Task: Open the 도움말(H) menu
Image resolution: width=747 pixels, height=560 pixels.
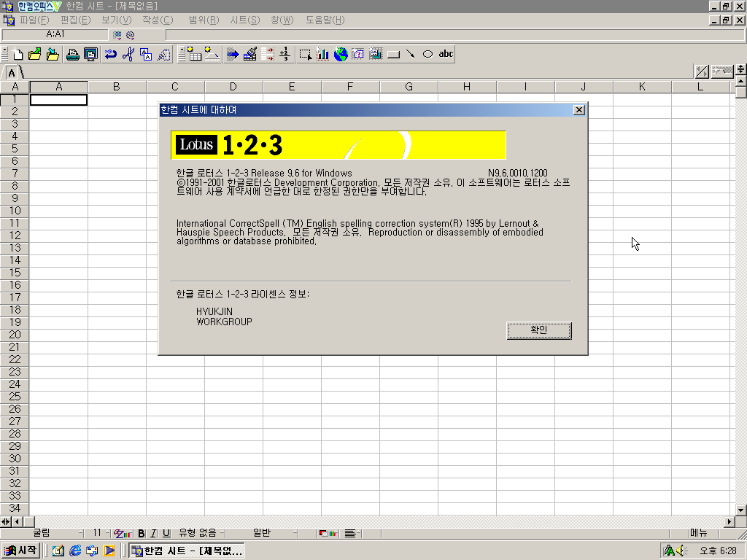Action: click(x=325, y=20)
